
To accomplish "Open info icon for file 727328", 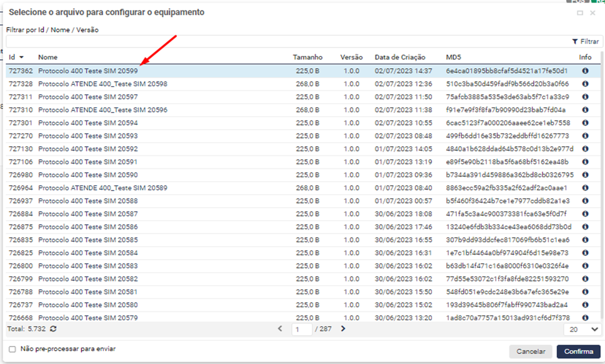I will pyautogui.click(x=585, y=84).
